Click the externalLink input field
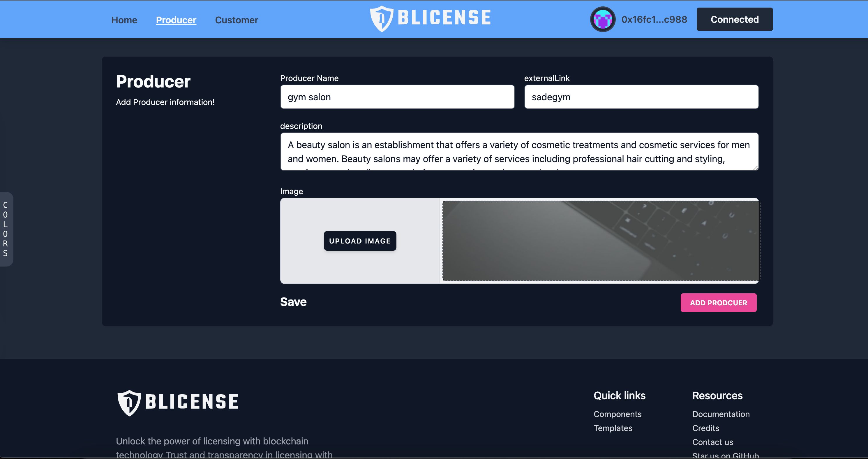The width and height of the screenshot is (868, 459). (x=641, y=97)
